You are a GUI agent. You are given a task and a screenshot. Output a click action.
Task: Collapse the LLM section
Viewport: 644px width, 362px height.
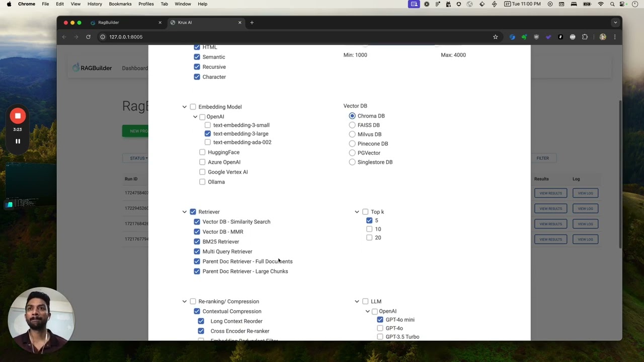357,302
